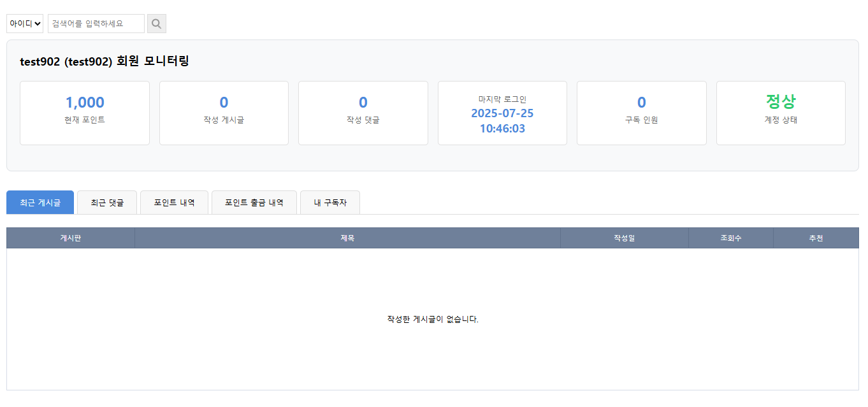
Task: Open the 최근 댓글 tab
Action: [x=107, y=203]
